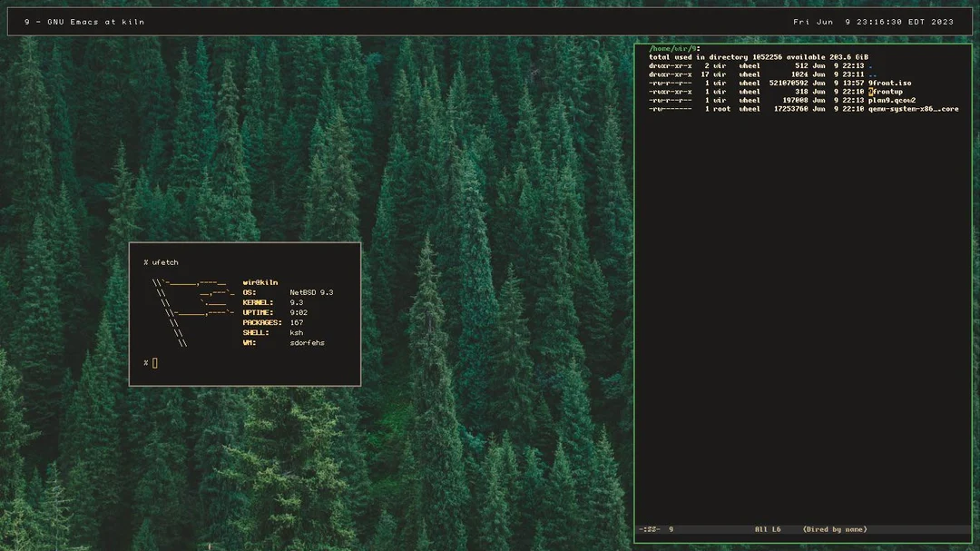Select buffer name 9 in the mode line

[x=671, y=528]
